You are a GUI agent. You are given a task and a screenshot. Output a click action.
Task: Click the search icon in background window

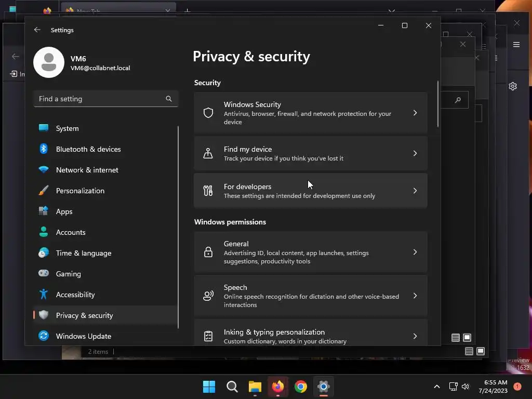pyautogui.click(x=458, y=100)
